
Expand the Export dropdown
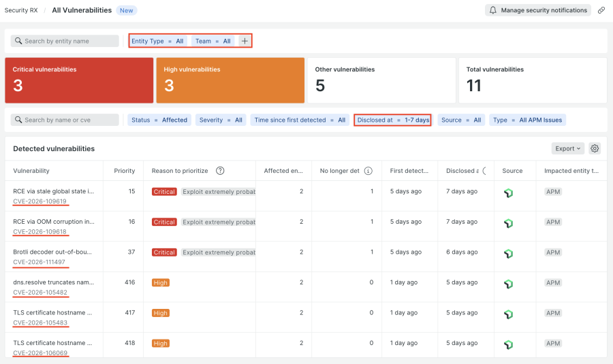point(567,148)
